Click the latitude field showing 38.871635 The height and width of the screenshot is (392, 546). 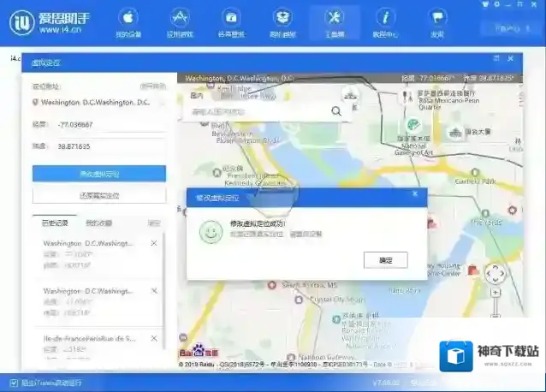tap(110, 146)
